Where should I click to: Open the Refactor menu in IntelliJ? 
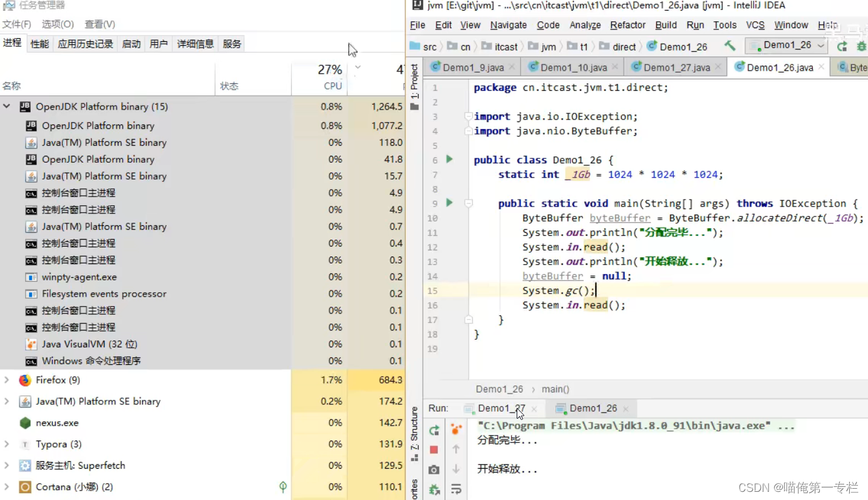click(x=628, y=25)
